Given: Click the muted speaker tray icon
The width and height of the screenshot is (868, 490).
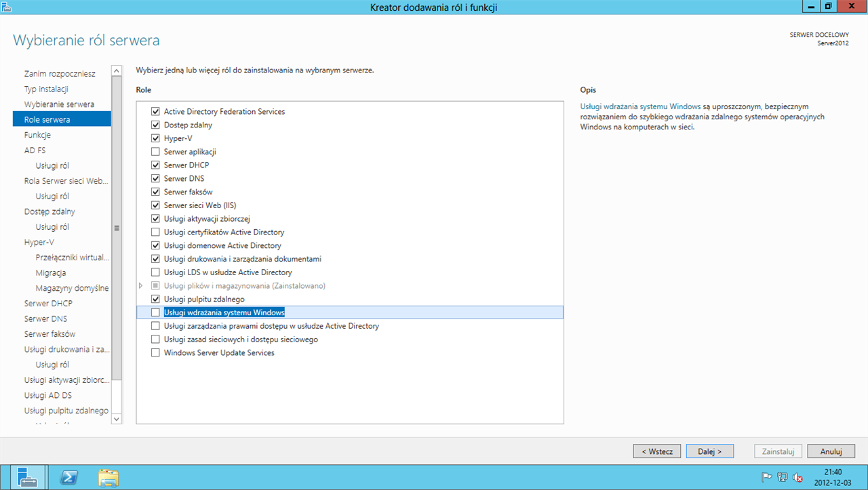Looking at the screenshot, I should [x=797, y=477].
